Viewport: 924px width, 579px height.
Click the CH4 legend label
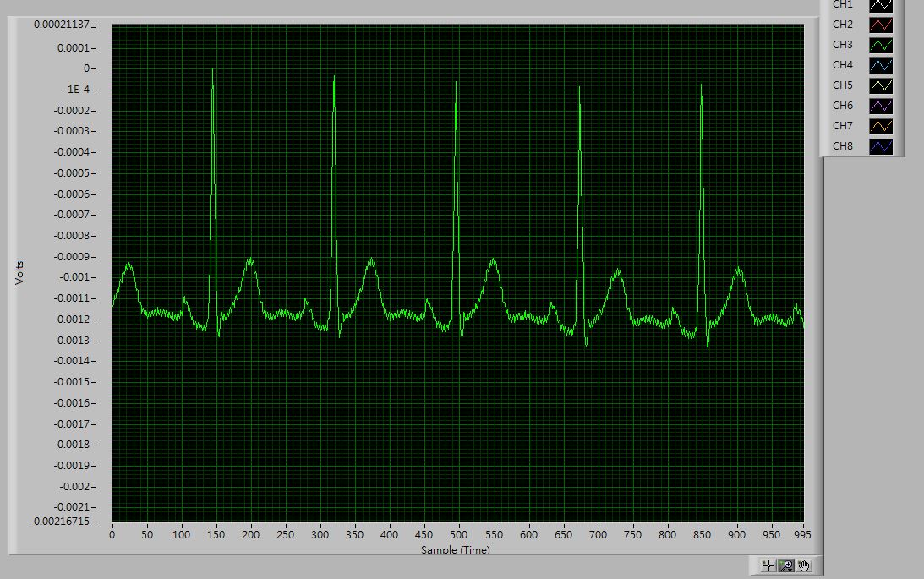843,65
